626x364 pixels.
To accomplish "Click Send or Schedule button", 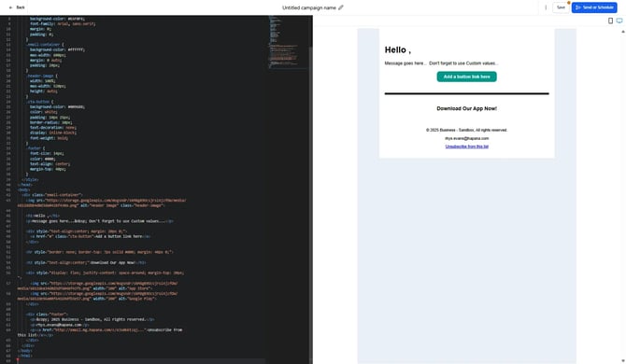I will click(594, 7).
